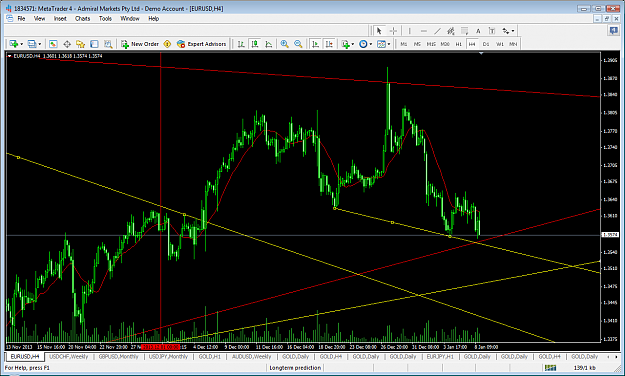Select the Horizontal Line drawing tool

click(423, 31)
